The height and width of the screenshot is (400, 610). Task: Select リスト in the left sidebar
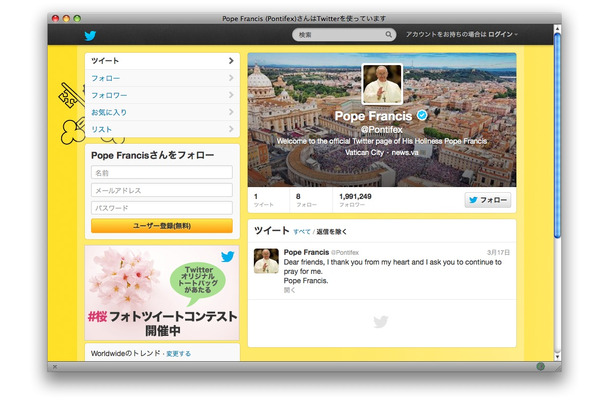pos(102,129)
